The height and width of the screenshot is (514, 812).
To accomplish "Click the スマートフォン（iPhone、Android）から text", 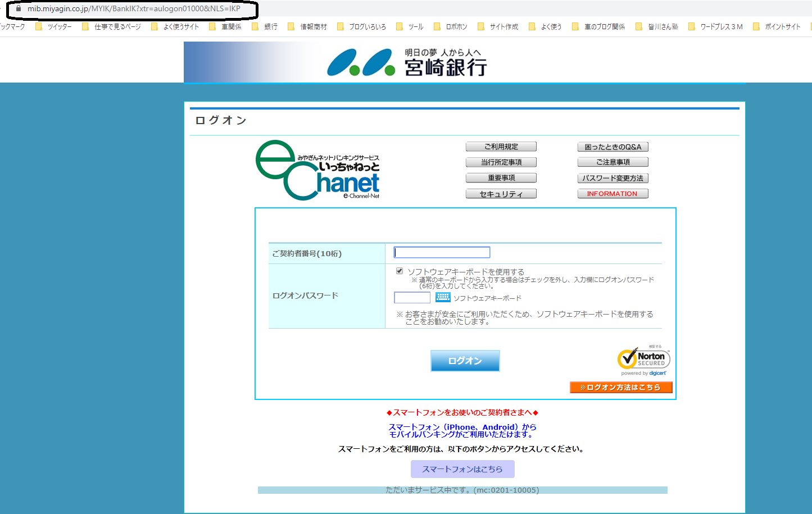I will [x=462, y=427].
